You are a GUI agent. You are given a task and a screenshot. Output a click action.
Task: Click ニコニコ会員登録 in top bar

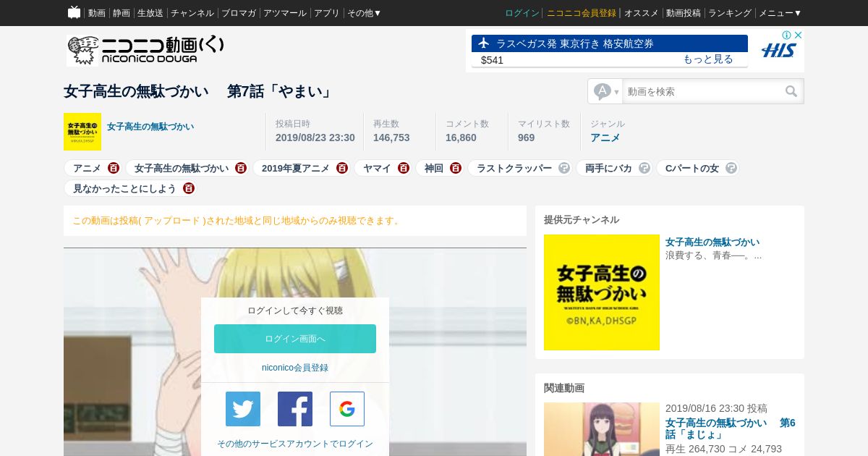(x=582, y=13)
